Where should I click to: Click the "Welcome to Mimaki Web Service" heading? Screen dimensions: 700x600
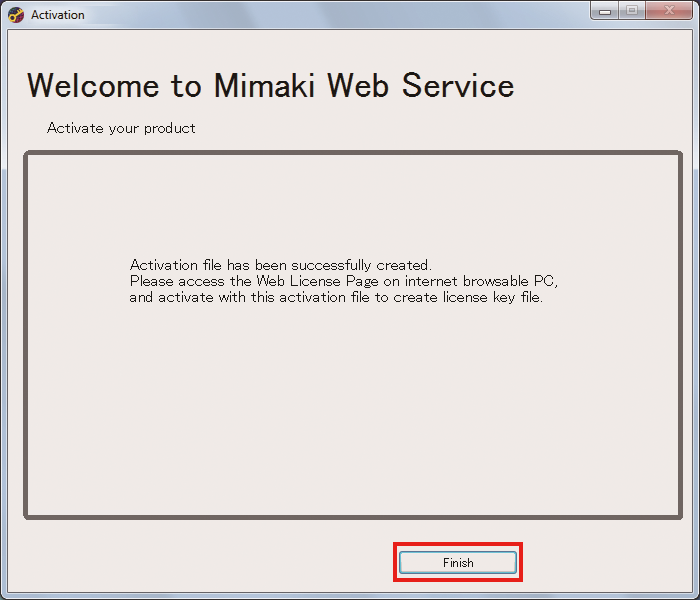coord(270,86)
